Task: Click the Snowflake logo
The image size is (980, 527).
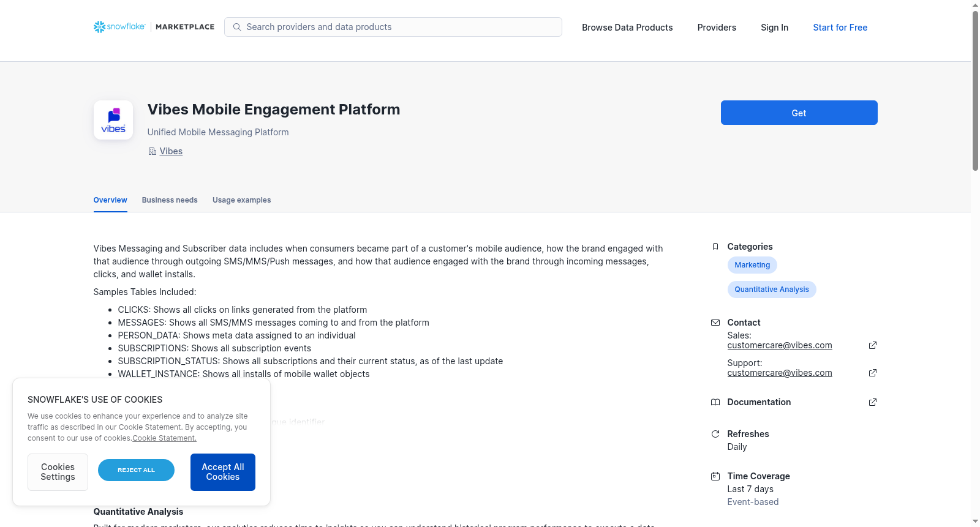Action: point(119,27)
